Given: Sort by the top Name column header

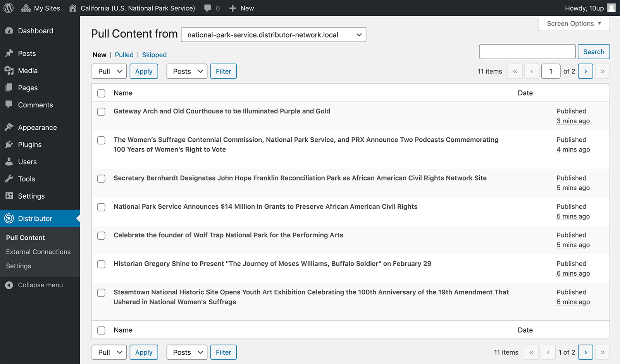Looking at the screenshot, I should click(x=123, y=93).
